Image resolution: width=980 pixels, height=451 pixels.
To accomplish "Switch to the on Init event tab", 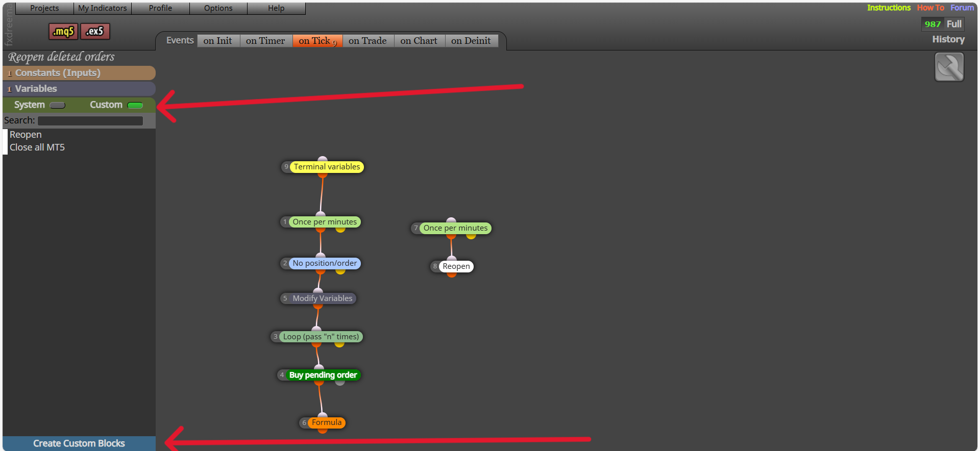I will 218,41.
